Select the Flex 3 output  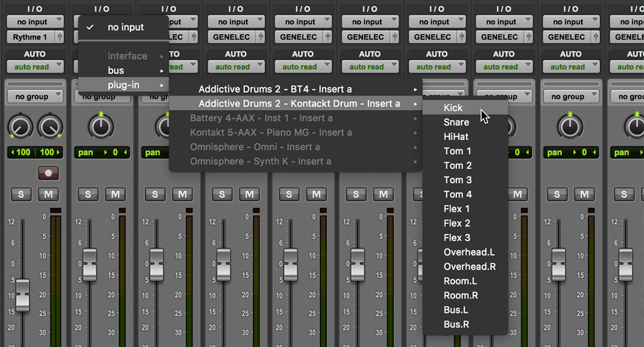click(x=466, y=238)
